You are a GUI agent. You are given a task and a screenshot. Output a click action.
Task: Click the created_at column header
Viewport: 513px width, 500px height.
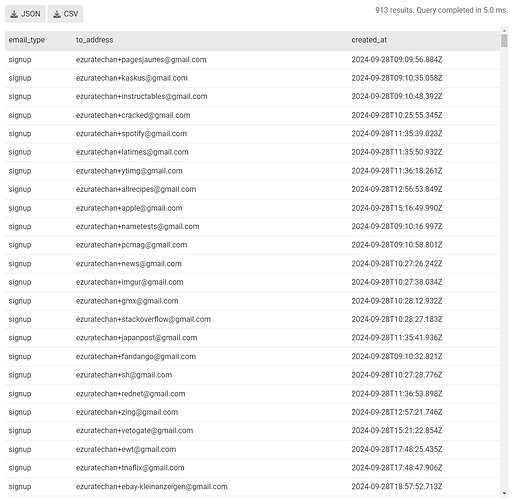click(369, 40)
